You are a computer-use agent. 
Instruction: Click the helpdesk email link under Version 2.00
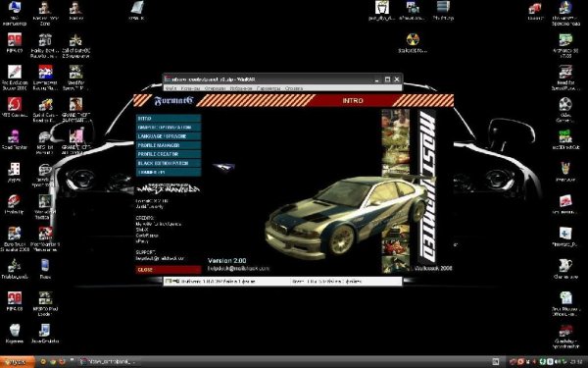click(238, 269)
